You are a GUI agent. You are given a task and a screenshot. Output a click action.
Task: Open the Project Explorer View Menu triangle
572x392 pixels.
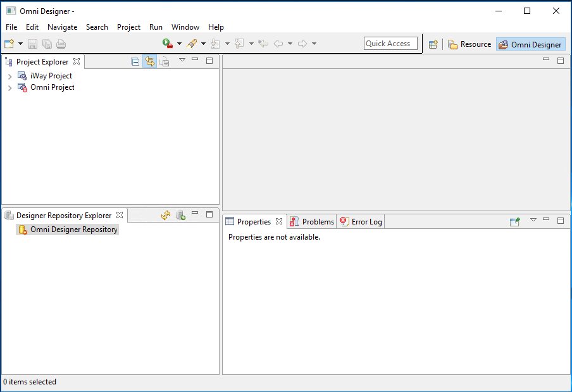(182, 60)
